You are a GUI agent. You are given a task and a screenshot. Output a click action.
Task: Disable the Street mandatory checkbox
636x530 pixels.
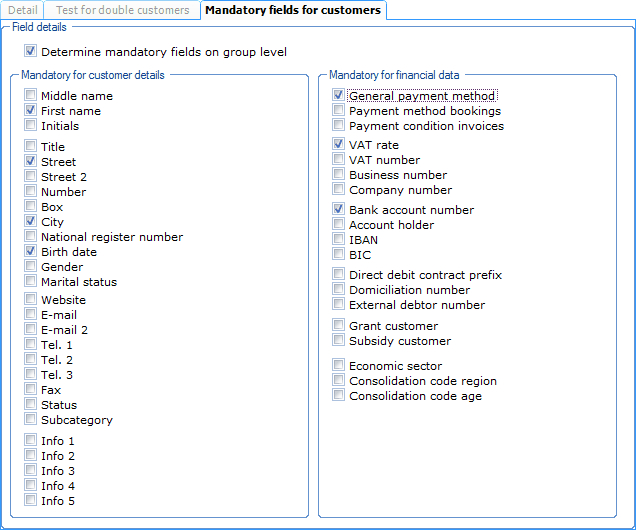(x=31, y=162)
